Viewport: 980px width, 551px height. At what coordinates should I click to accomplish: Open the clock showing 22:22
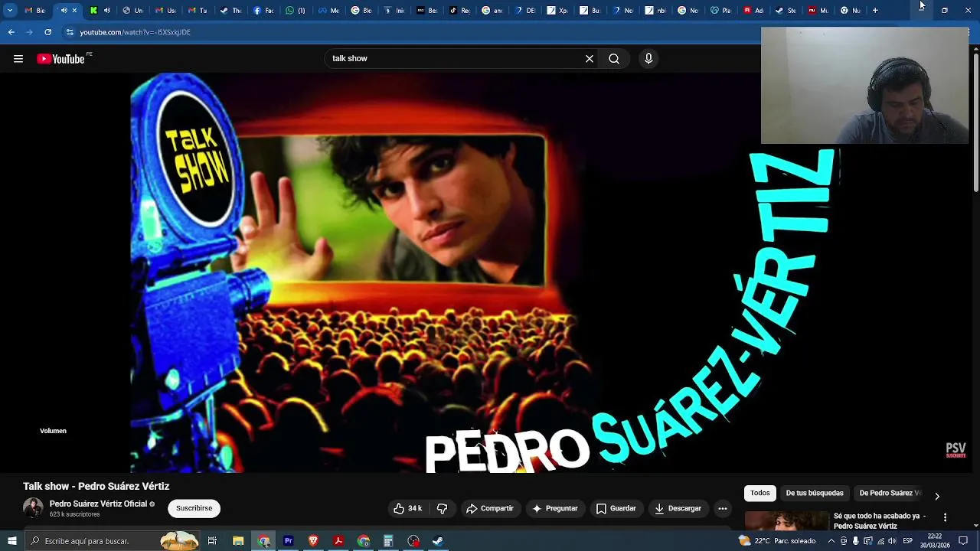pyautogui.click(x=935, y=541)
